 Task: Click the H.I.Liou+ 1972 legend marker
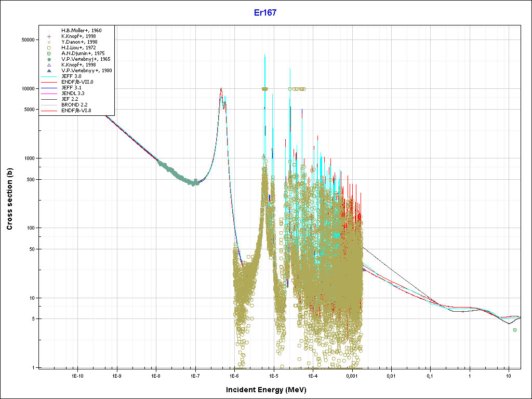pos(49,48)
